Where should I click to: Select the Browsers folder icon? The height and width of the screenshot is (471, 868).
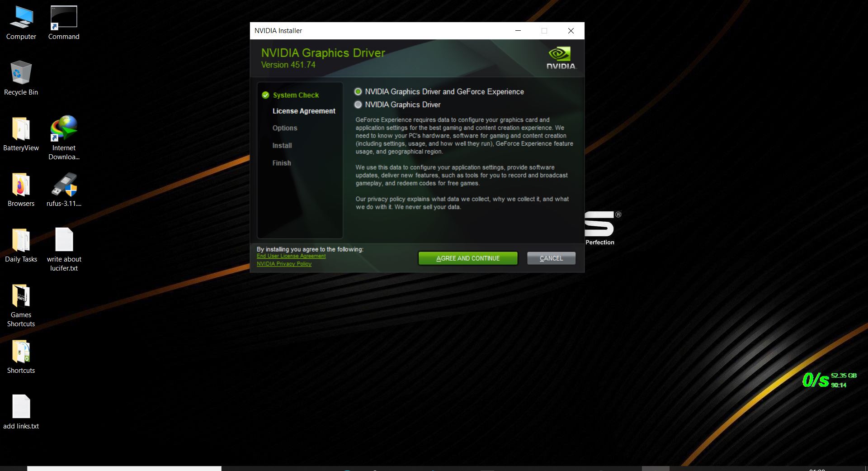click(x=21, y=190)
